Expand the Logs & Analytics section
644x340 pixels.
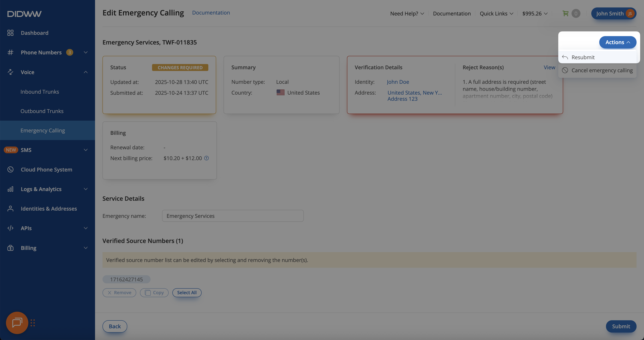(x=86, y=189)
